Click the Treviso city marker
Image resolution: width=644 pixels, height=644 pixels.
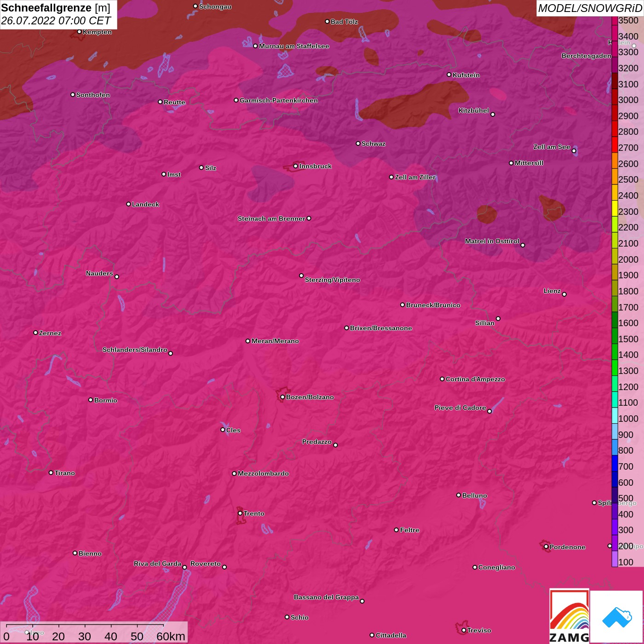click(464, 630)
